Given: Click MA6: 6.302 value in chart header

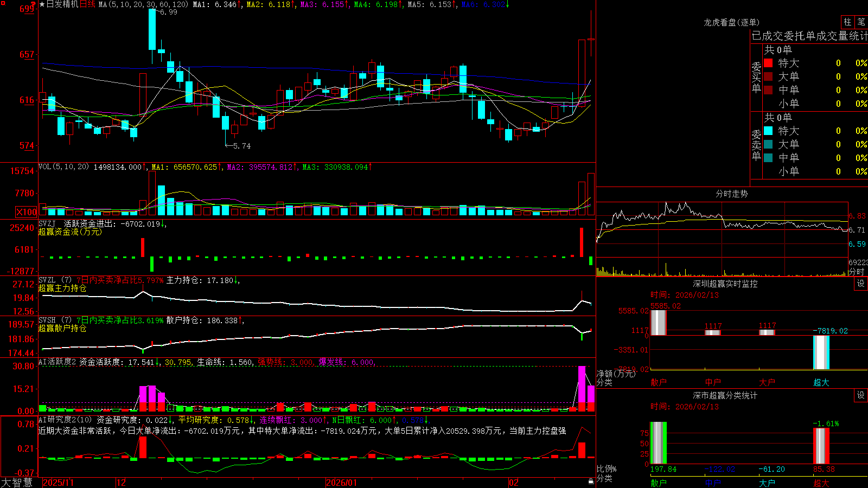Looking at the screenshot, I should pos(486,4).
